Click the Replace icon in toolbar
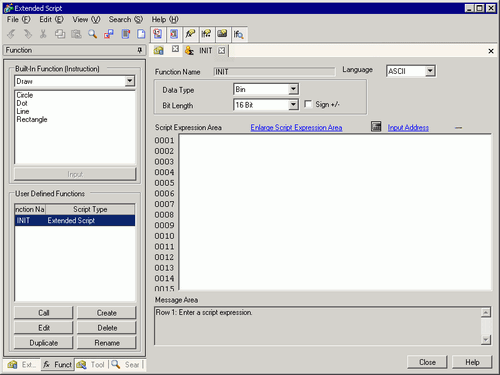 coord(109,34)
